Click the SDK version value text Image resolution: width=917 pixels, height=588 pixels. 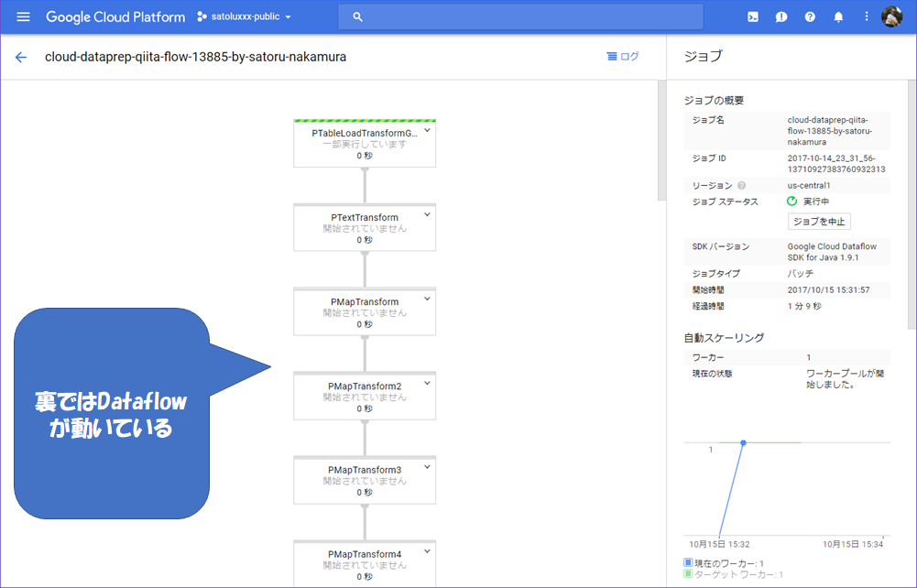tap(832, 252)
